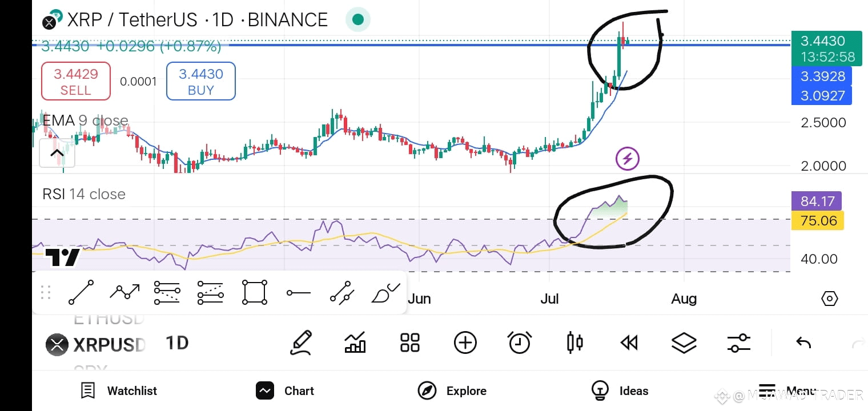Click the RSI average label 75.06
The height and width of the screenshot is (411, 868).
tap(818, 221)
